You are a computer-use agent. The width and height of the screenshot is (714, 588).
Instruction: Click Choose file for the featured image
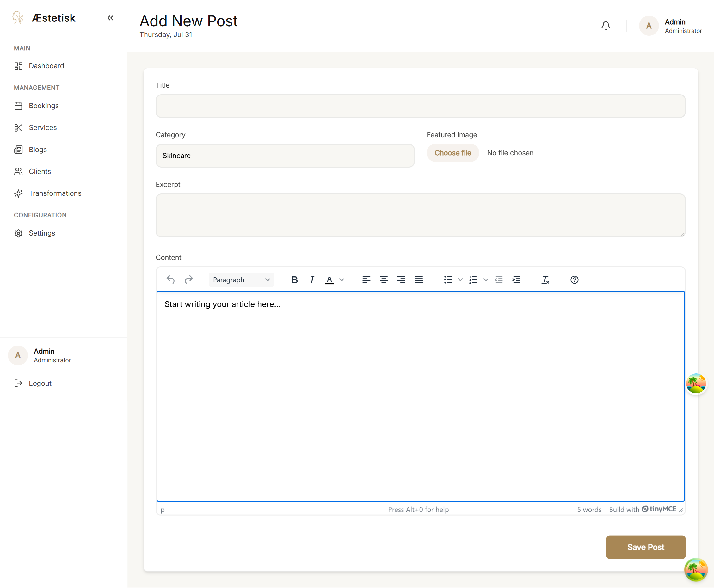coord(452,153)
